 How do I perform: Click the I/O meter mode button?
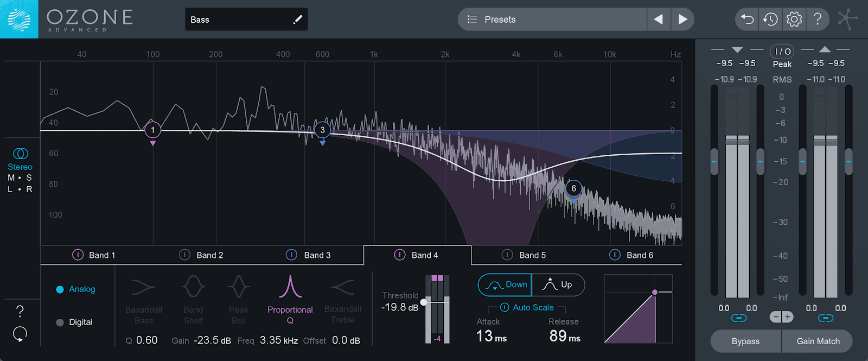(782, 52)
